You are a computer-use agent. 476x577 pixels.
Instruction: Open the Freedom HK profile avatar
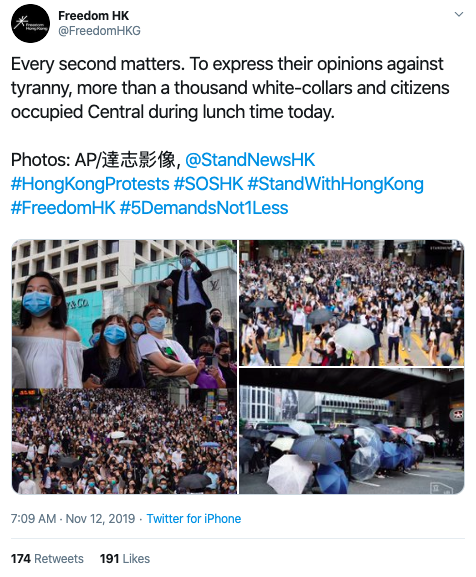[x=31, y=24]
